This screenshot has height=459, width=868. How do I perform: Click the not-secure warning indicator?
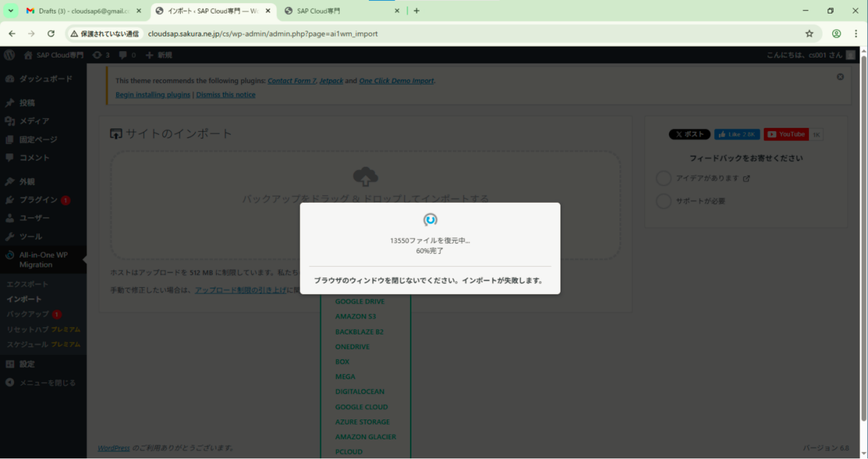[x=105, y=34]
